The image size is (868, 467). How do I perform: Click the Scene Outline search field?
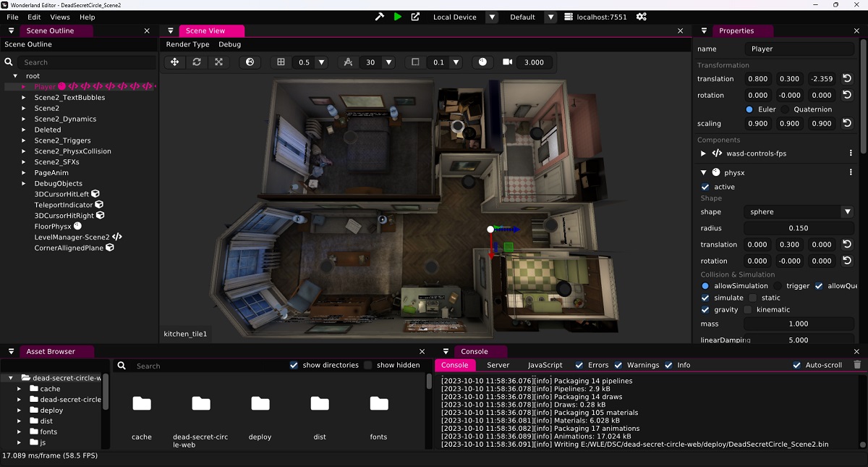(x=87, y=62)
